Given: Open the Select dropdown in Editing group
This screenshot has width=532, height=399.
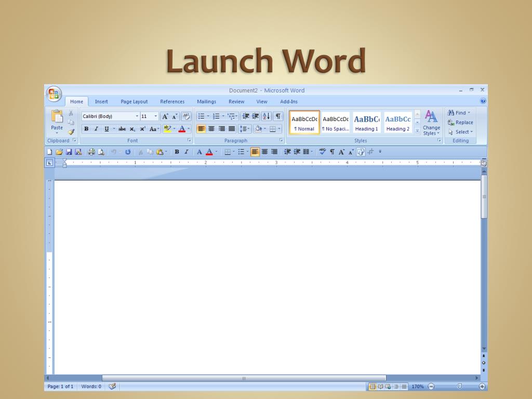Looking at the screenshot, I should (x=461, y=131).
